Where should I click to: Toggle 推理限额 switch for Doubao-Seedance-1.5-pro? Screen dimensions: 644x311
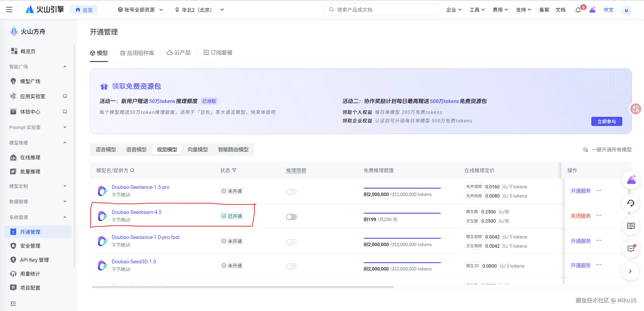pyautogui.click(x=291, y=192)
